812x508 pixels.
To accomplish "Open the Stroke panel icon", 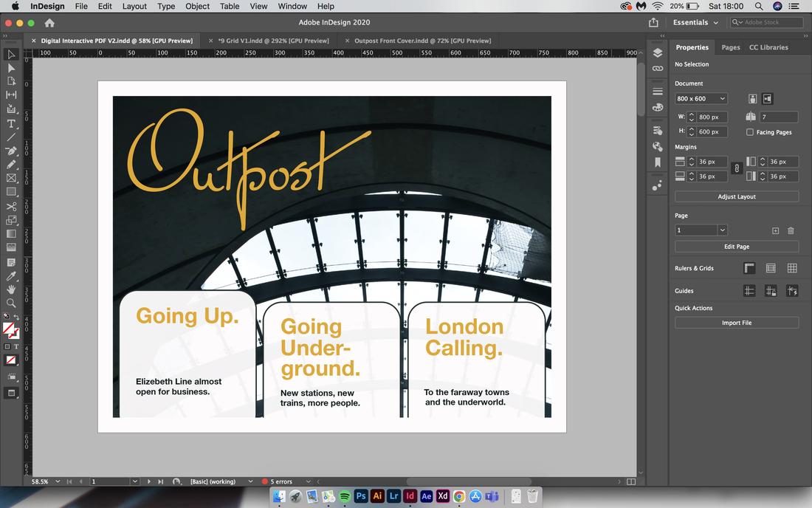I will [658, 91].
